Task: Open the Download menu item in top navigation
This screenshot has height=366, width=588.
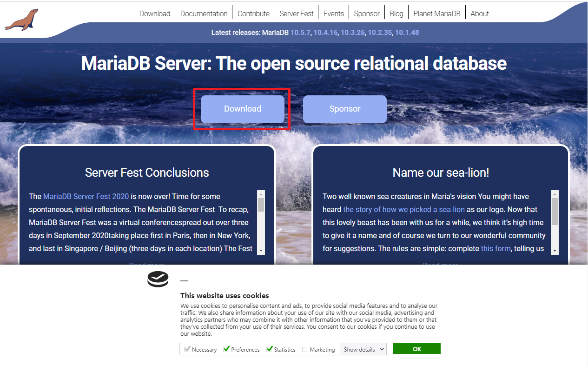Action: [155, 13]
